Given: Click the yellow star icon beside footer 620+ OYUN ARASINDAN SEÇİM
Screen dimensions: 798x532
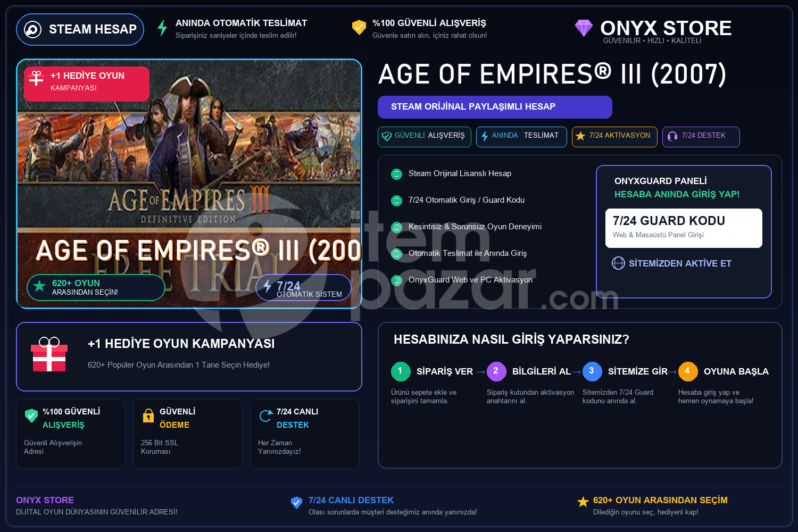Looking at the screenshot, I should 583,502.
